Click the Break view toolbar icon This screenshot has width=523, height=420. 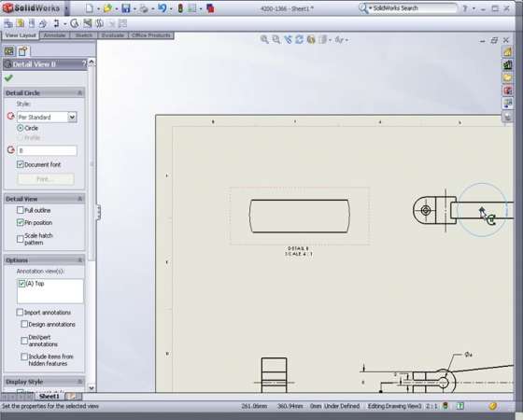coord(99,23)
